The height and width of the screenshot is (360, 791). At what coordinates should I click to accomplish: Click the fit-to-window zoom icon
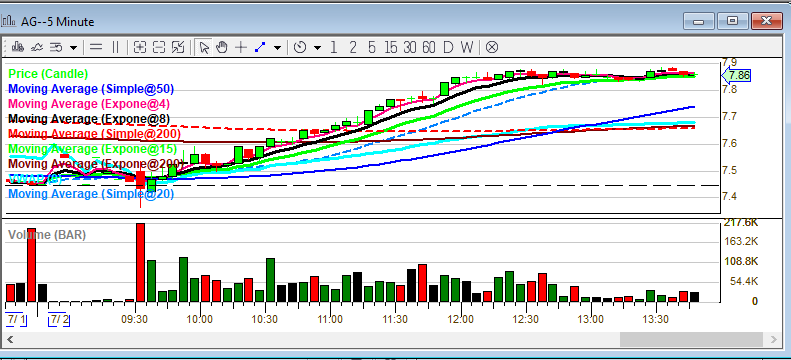(x=178, y=47)
